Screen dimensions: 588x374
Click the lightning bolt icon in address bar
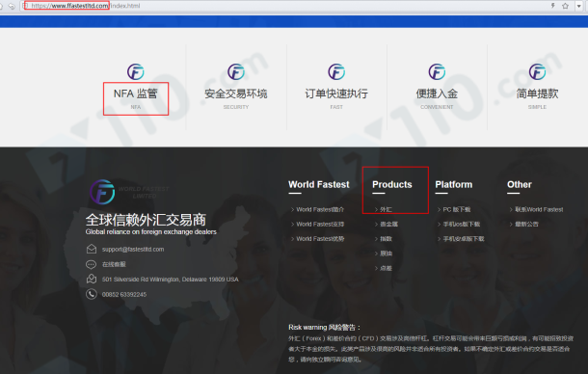click(552, 6)
